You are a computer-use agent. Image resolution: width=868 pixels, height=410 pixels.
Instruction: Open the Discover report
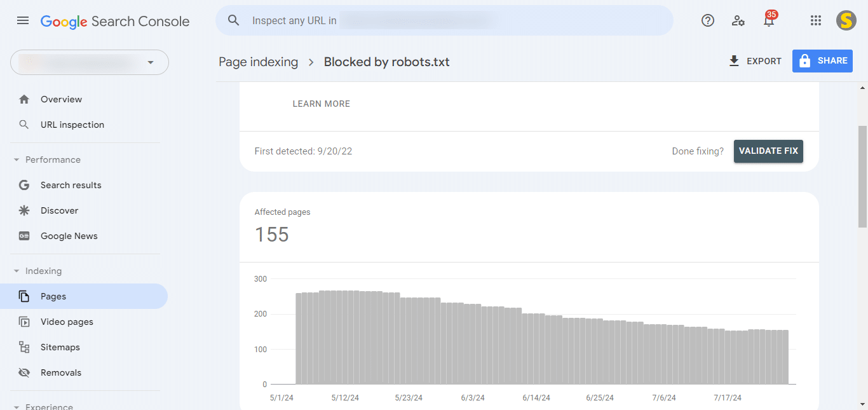point(84,210)
